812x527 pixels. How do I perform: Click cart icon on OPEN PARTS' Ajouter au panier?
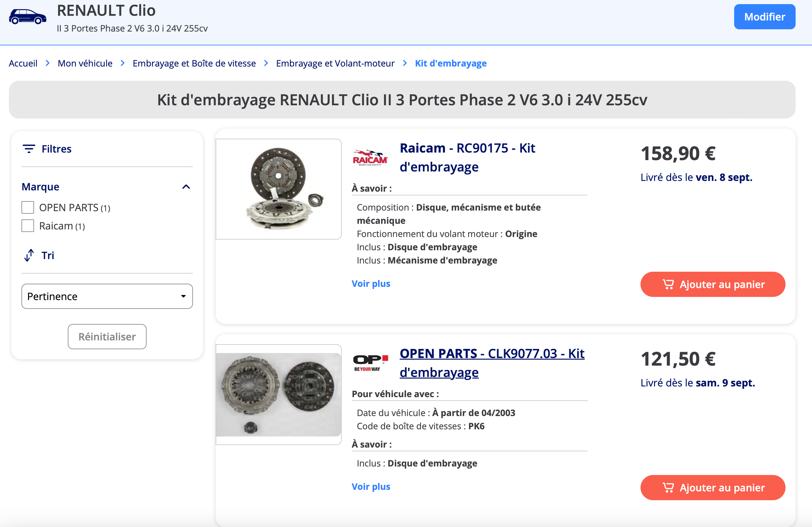tap(668, 487)
